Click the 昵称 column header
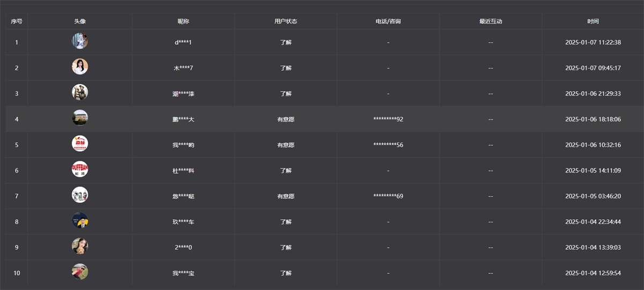 [x=184, y=21]
